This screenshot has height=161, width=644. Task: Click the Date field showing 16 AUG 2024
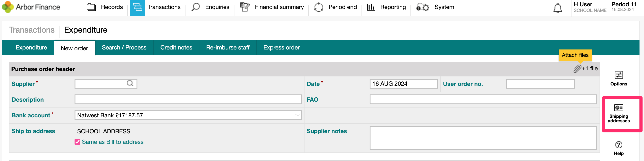pos(403,84)
